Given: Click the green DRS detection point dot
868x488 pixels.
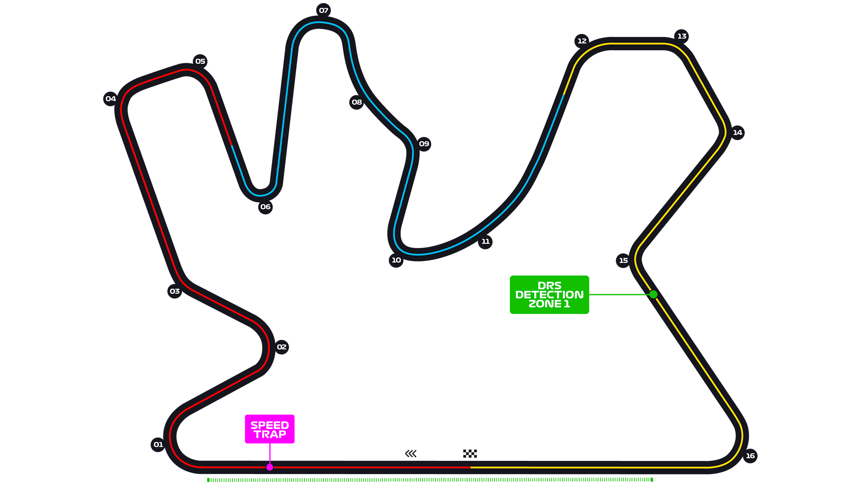Looking at the screenshot, I should point(653,295).
